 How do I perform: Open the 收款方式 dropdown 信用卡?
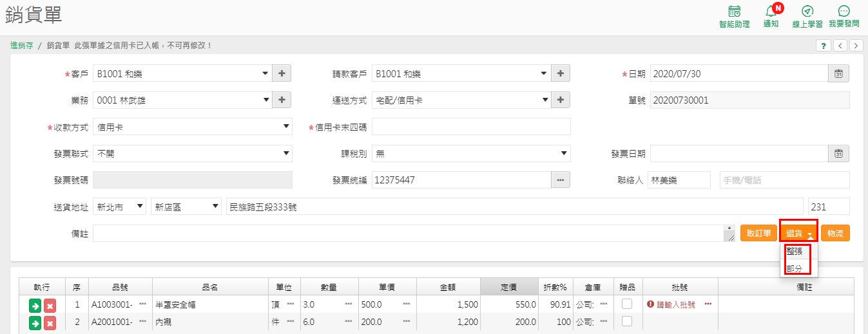coord(193,127)
